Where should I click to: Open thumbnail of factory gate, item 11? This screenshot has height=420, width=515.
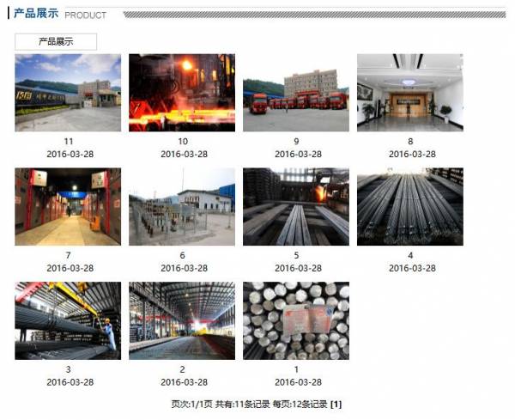click(x=68, y=93)
